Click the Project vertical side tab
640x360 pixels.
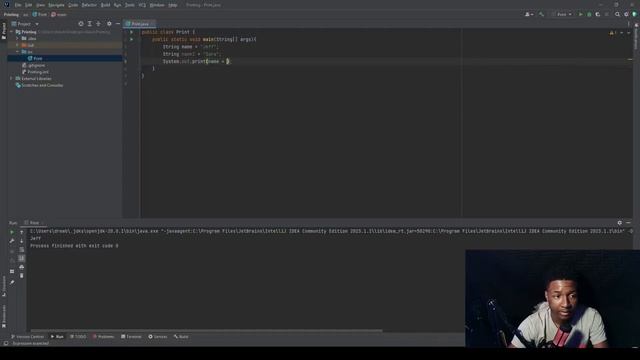pos(4,32)
